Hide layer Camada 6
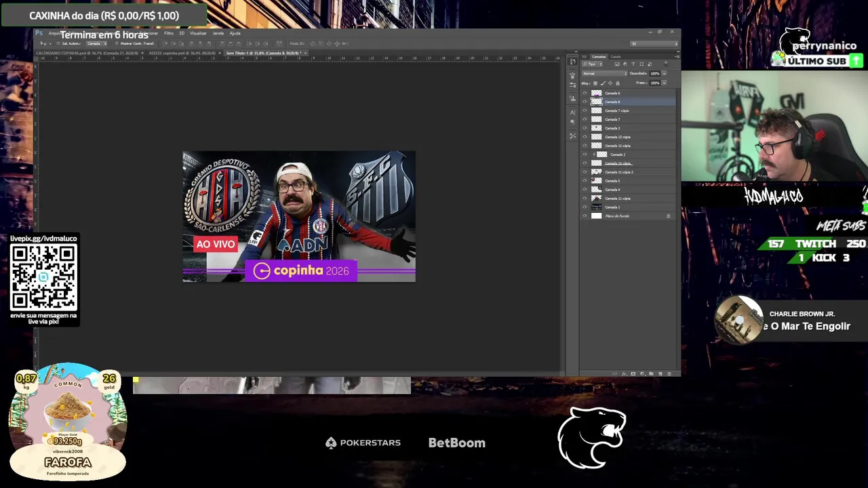868x488 pixels. pyautogui.click(x=585, y=93)
